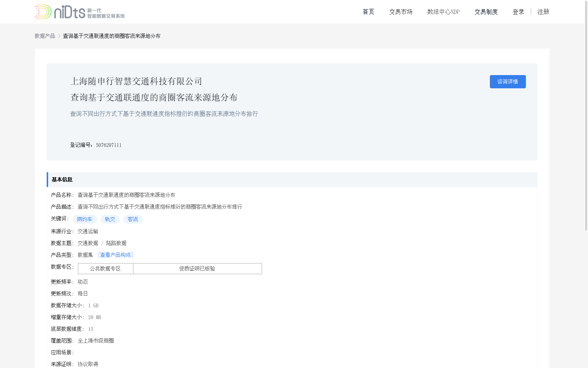Screen dimensions: 588x368
Task: Click the 基本信息 section header
Action: (x=292, y=180)
